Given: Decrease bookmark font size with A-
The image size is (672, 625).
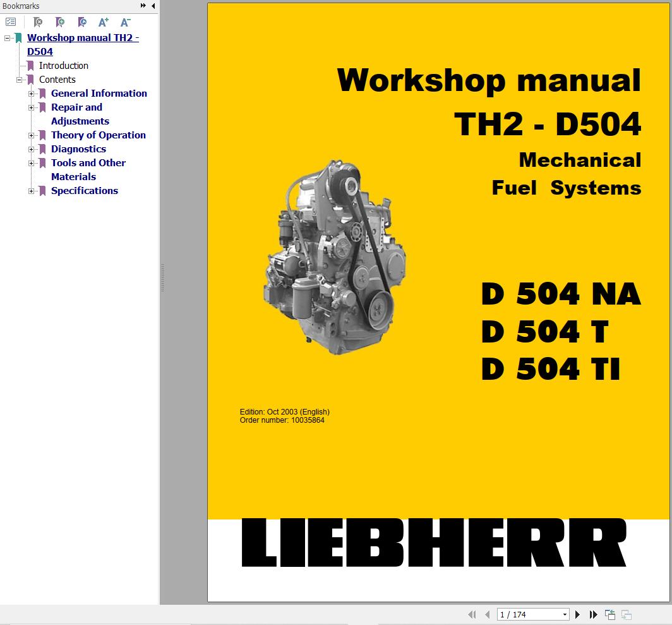Looking at the screenshot, I should 125,22.
